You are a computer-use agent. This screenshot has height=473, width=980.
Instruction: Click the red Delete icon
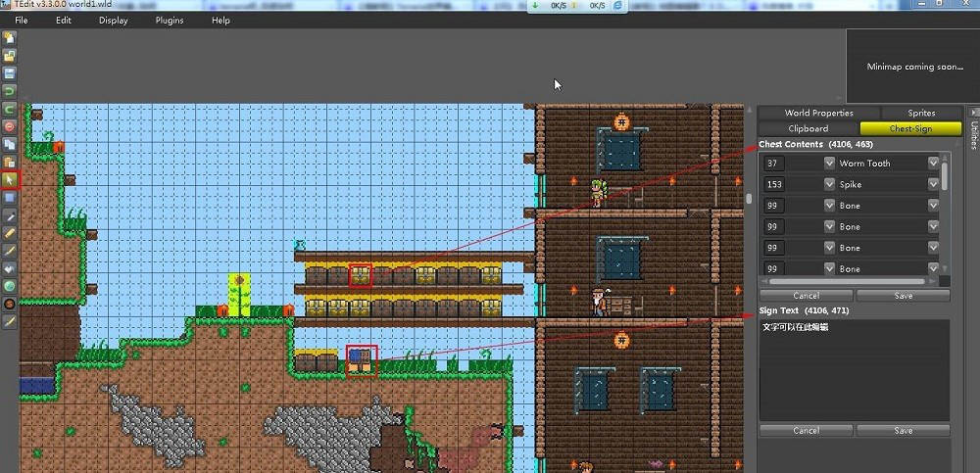pos(10,127)
